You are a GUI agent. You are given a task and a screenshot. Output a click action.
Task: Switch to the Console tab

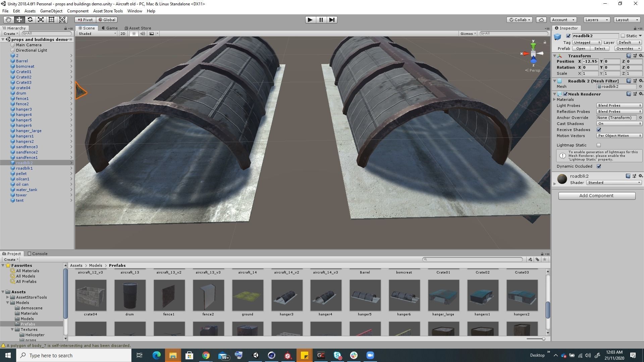pyautogui.click(x=38, y=254)
